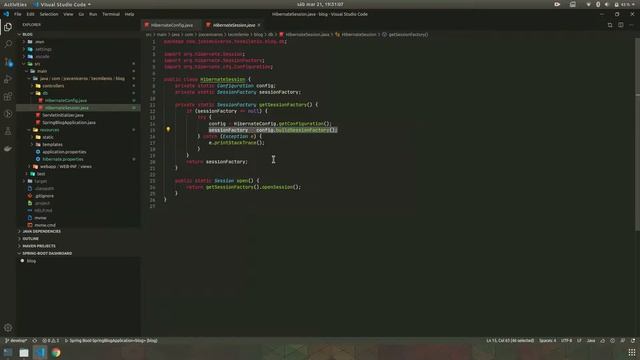Expand the controllers folder

(x=78, y=86)
